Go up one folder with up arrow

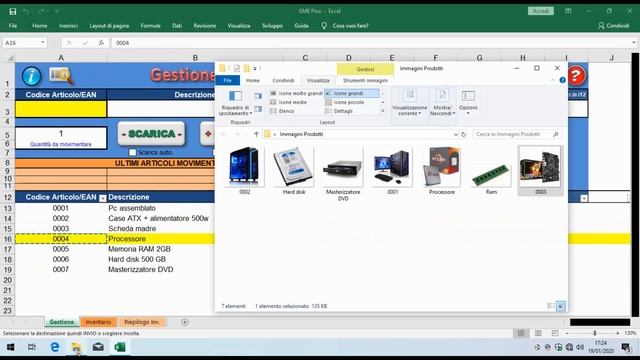(256, 134)
